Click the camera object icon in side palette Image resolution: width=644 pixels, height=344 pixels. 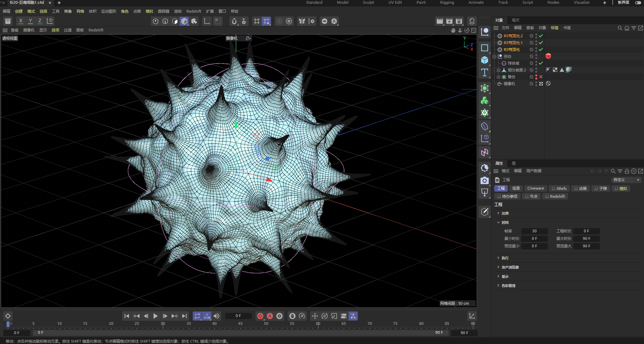pyautogui.click(x=484, y=180)
